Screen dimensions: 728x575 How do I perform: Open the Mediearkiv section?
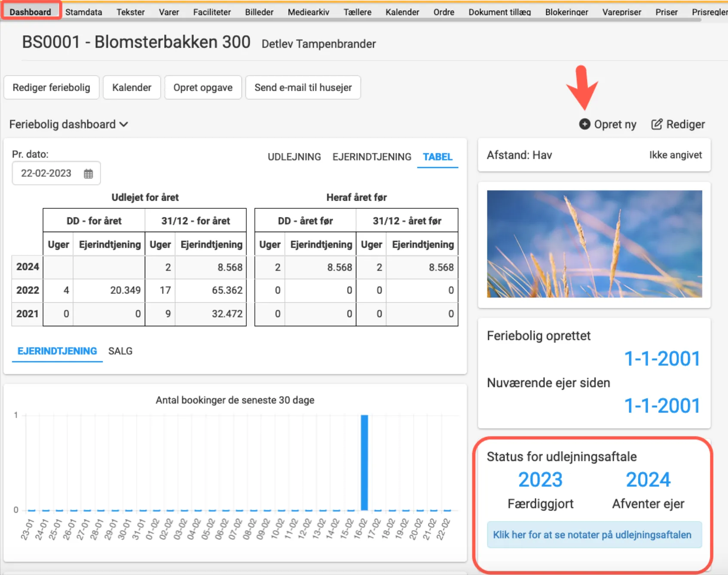(308, 12)
